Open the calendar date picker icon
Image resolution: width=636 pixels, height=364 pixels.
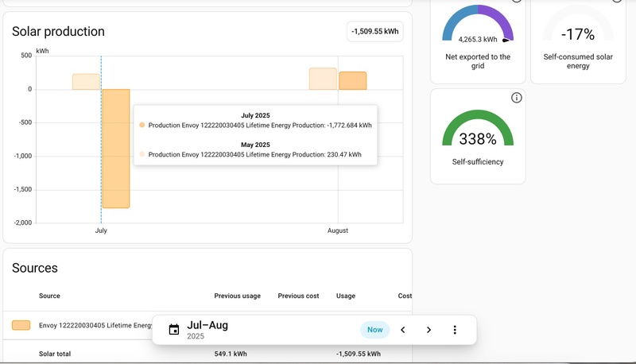[x=174, y=330]
